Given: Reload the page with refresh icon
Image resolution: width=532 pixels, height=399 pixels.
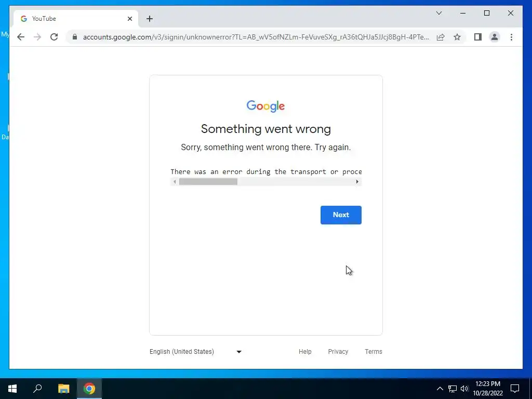Looking at the screenshot, I should pyautogui.click(x=54, y=37).
